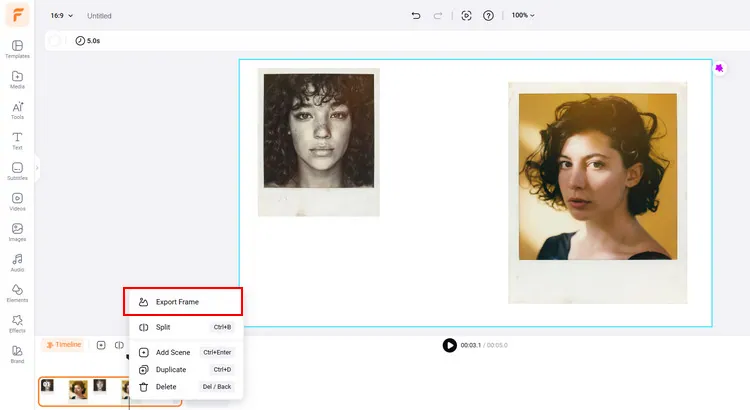This screenshot has height=410, width=750.
Task: Open the Media library panel
Action: click(17, 80)
